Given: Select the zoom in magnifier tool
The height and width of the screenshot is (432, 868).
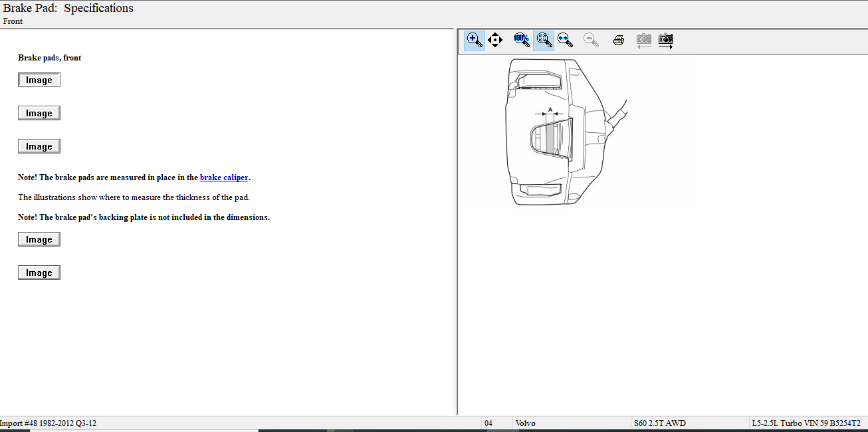Looking at the screenshot, I should (x=474, y=40).
